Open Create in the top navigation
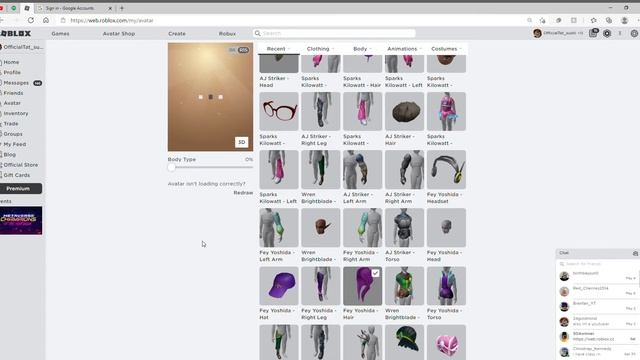Screen dimensions: 640x360 point(177,33)
